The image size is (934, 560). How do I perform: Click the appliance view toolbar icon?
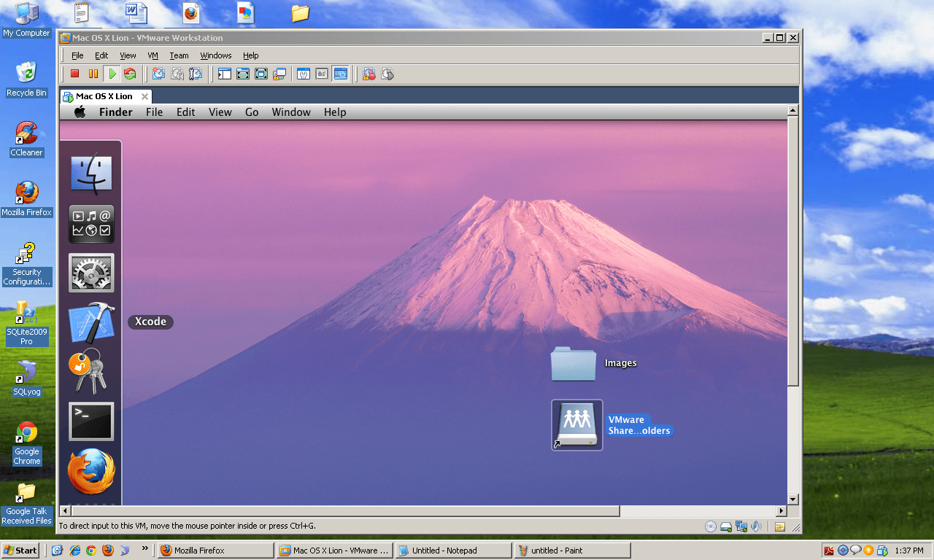click(322, 74)
